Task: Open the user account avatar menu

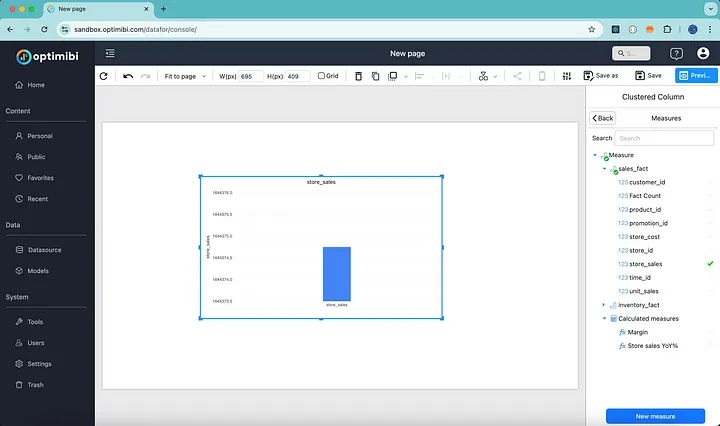Action: [x=703, y=53]
